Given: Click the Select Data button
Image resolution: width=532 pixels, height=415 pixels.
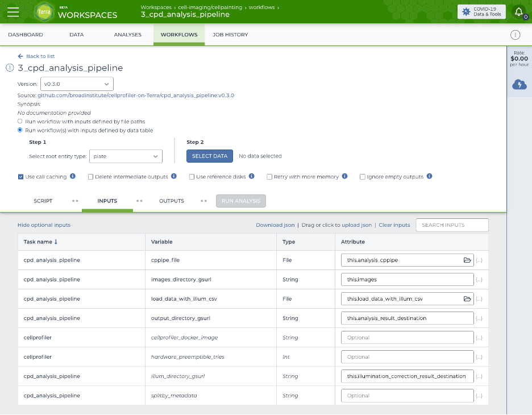Looking at the screenshot, I should (210, 156).
